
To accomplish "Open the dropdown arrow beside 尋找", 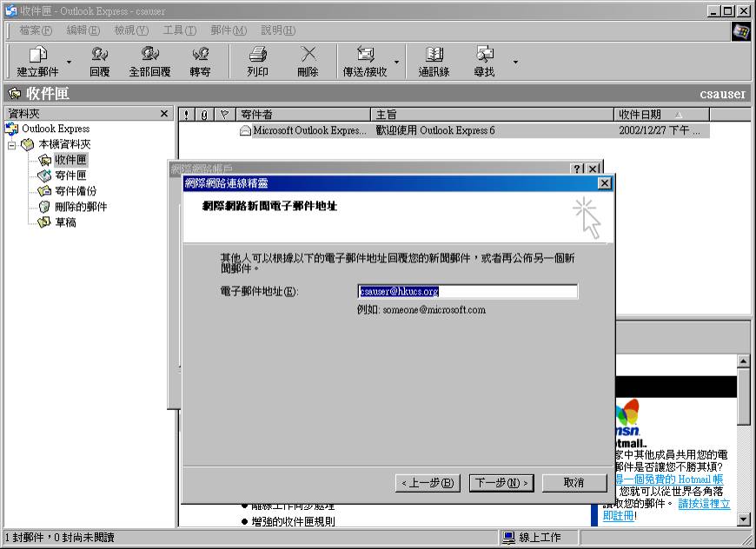I will pyautogui.click(x=515, y=63).
